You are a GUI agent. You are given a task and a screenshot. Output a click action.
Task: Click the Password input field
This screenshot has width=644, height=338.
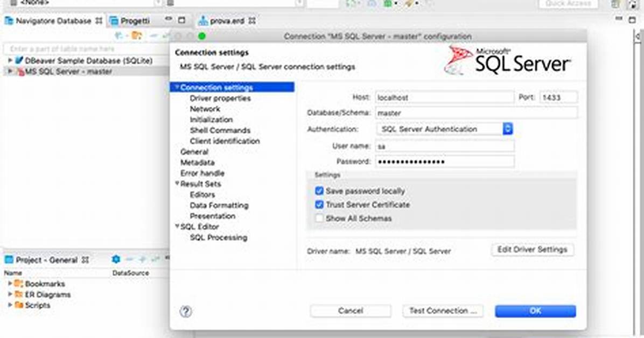click(444, 161)
